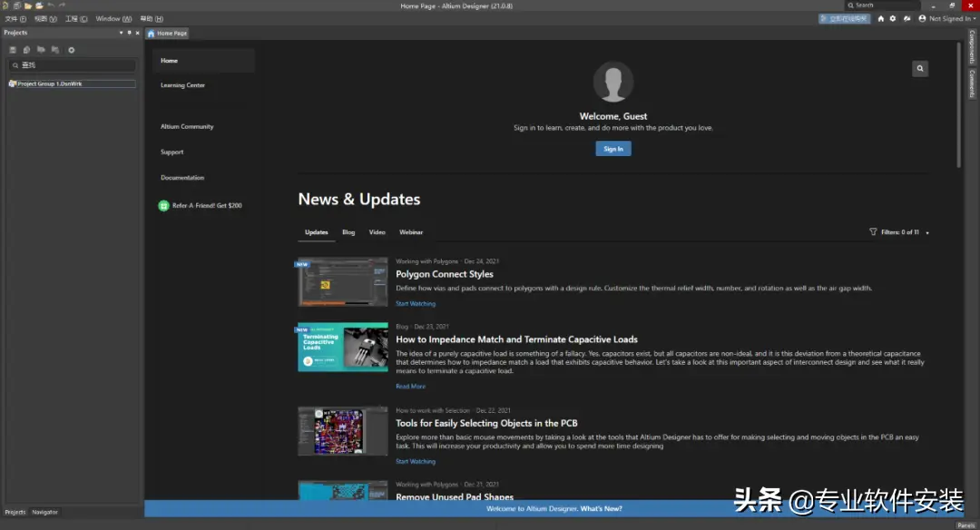Click the blue online-view button in top bar

[x=844, y=19]
